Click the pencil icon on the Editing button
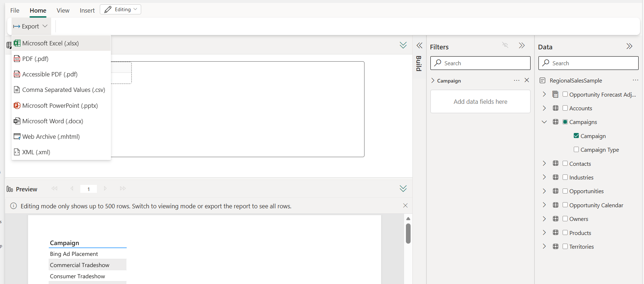This screenshot has height=284, width=644. point(108,10)
